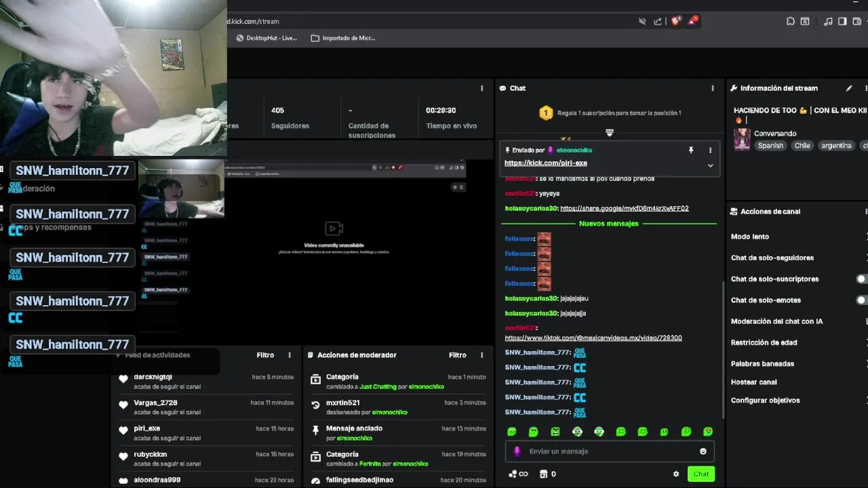868x488 pixels.
Task: Click the pin icon on the pinned message
Action: pos(691,150)
